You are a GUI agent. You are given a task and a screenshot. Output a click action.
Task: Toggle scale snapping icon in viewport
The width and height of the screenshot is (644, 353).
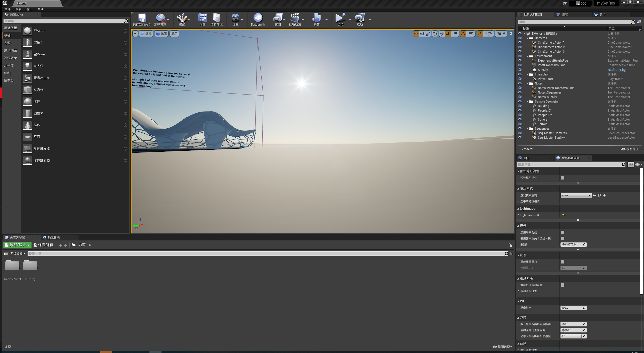pos(480,34)
